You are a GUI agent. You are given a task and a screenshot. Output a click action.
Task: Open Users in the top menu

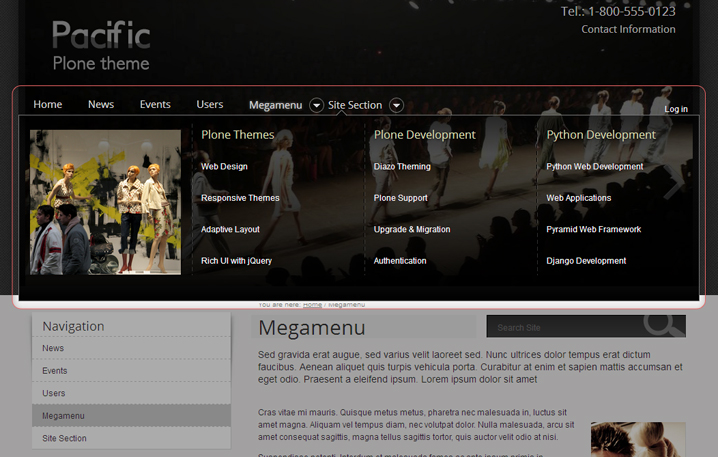(x=210, y=104)
